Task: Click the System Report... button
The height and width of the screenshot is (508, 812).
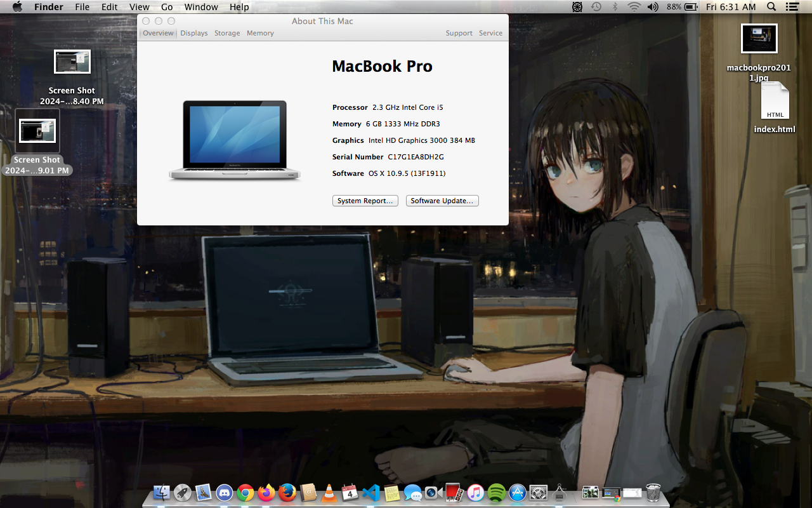Action: [365, 201]
